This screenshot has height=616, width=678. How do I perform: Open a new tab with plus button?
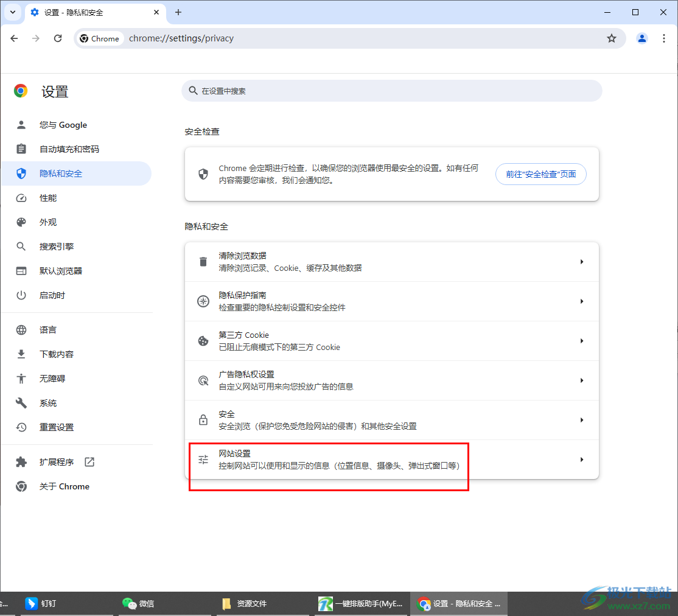178,12
